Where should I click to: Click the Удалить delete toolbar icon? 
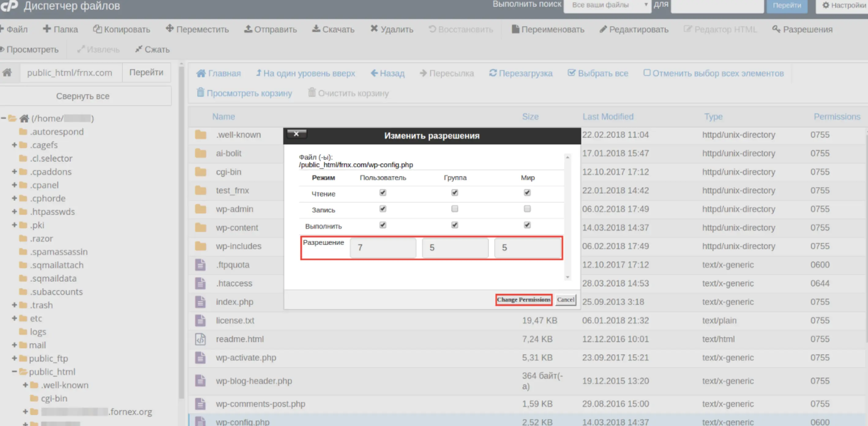coord(374,29)
